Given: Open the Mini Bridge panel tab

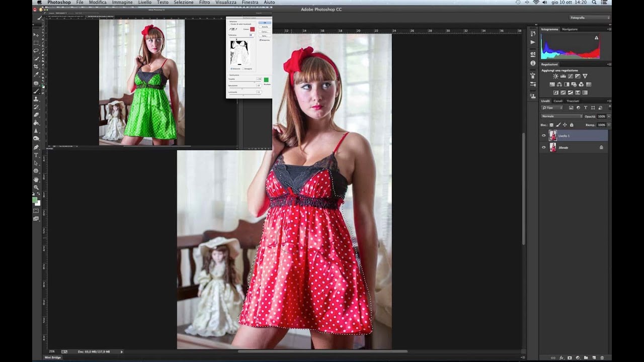Looking at the screenshot, I should (x=53, y=357).
